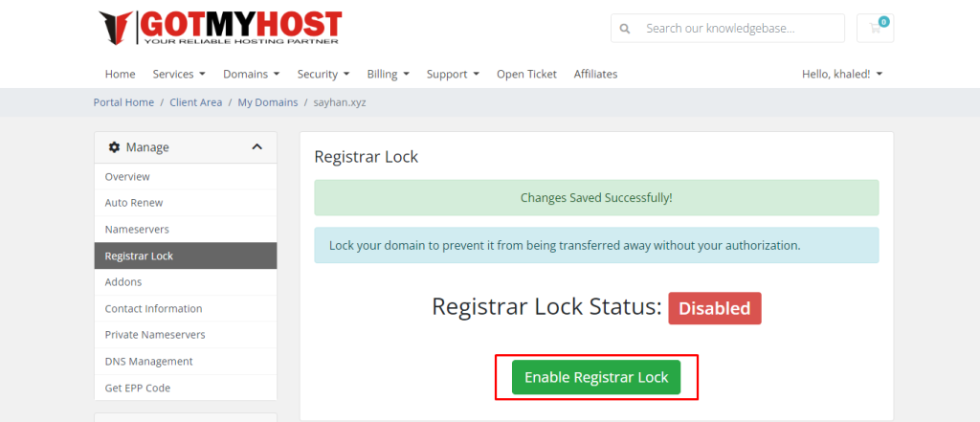Open the Support dropdown menu
This screenshot has width=980, height=422.
(x=453, y=74)
